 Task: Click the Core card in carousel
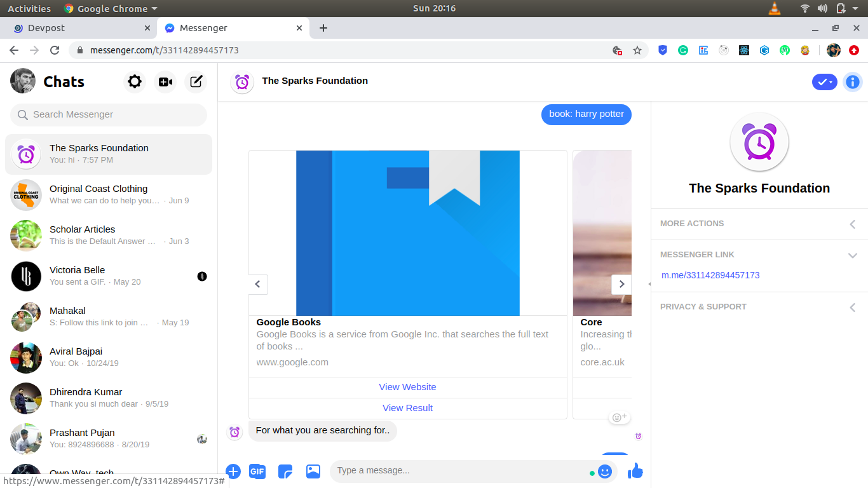602,285
